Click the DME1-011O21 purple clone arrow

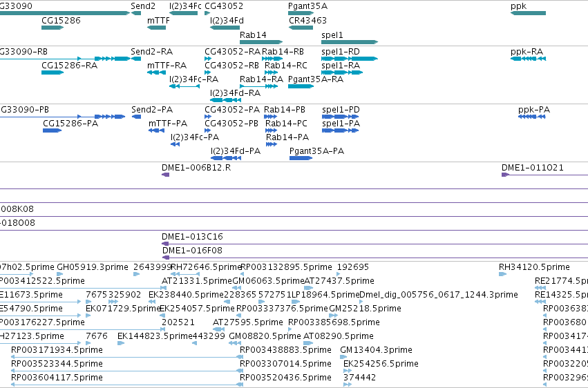click(x=506, y=175)
